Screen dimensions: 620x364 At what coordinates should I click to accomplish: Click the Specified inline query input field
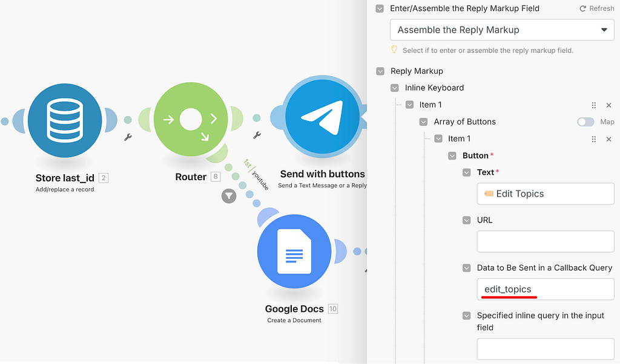click(546, 349)
